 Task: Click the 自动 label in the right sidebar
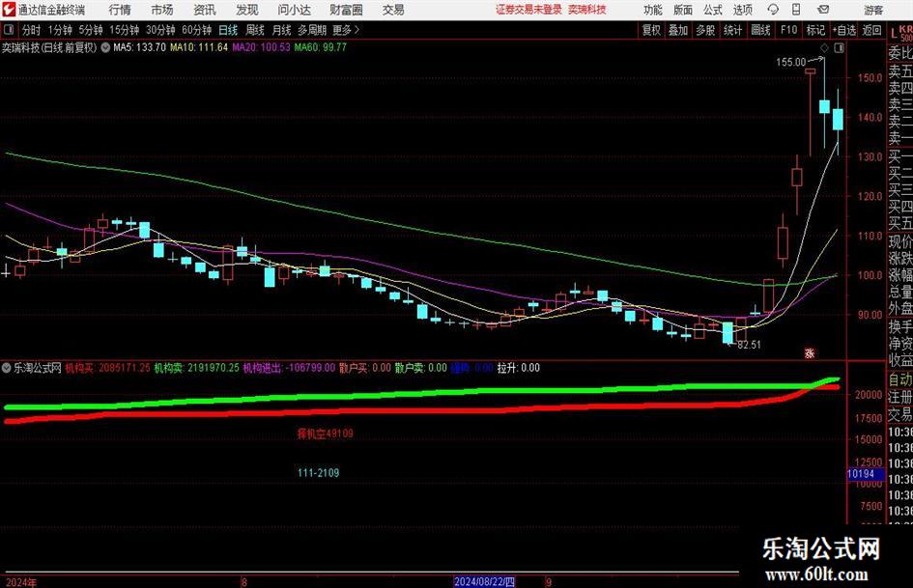click(x=900, y=379)
